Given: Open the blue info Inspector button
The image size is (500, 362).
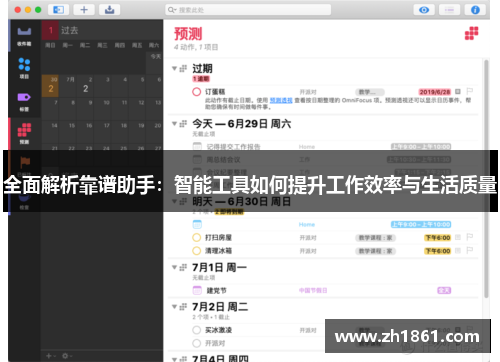Looking at the screenshot, I should coord(475,10).
